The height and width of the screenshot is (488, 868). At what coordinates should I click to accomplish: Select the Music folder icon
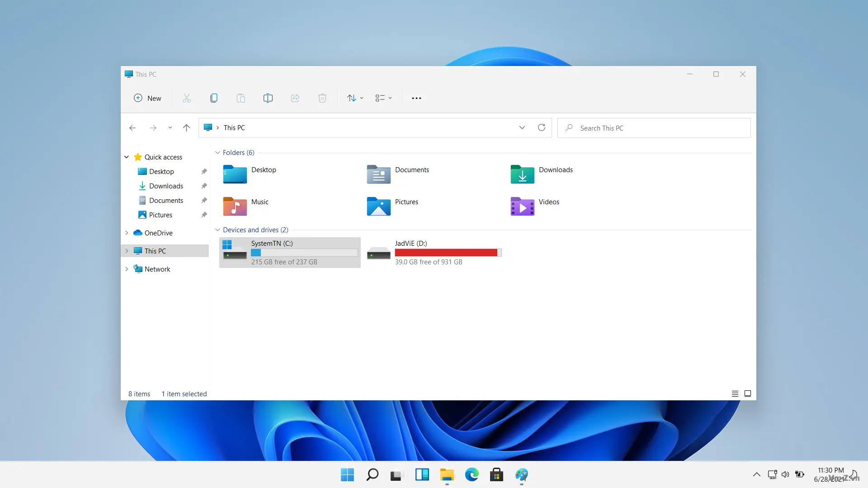(x=235, y=206)
